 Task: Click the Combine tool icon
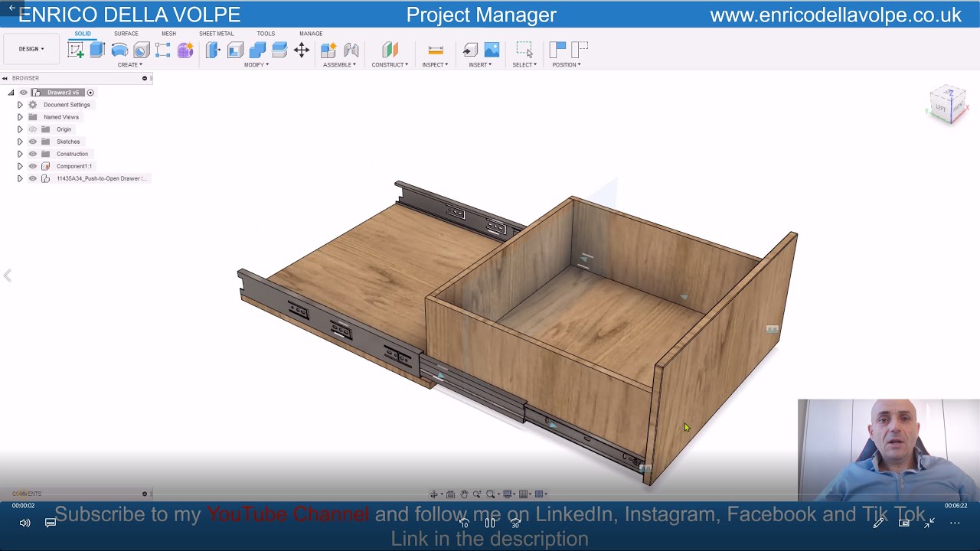coord(257,51)
